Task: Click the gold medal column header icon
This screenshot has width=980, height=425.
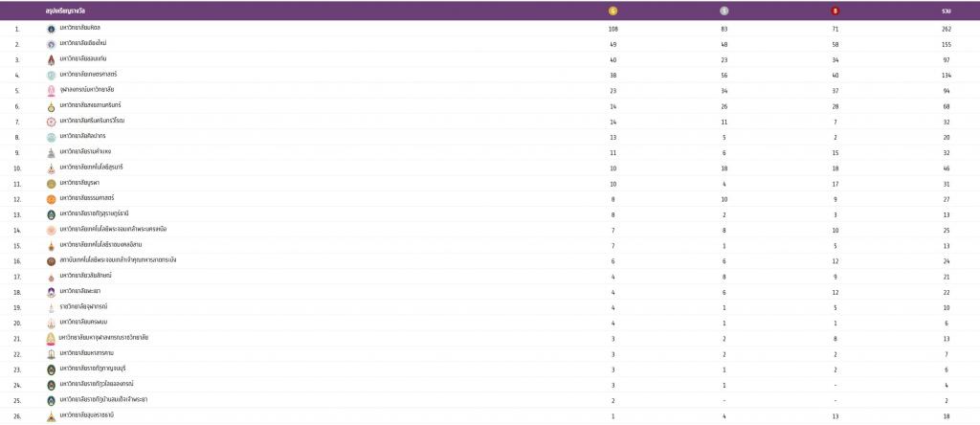Action: pos(613,11)
